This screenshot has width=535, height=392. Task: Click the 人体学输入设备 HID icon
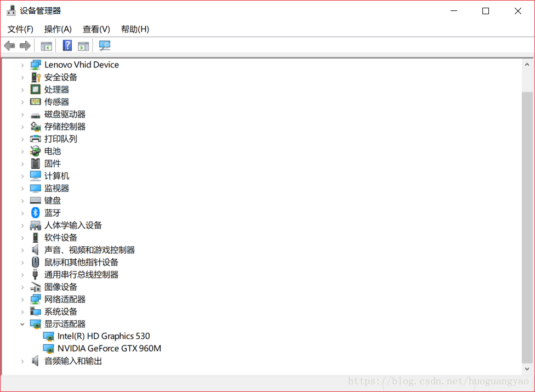(x=36, y=225)
